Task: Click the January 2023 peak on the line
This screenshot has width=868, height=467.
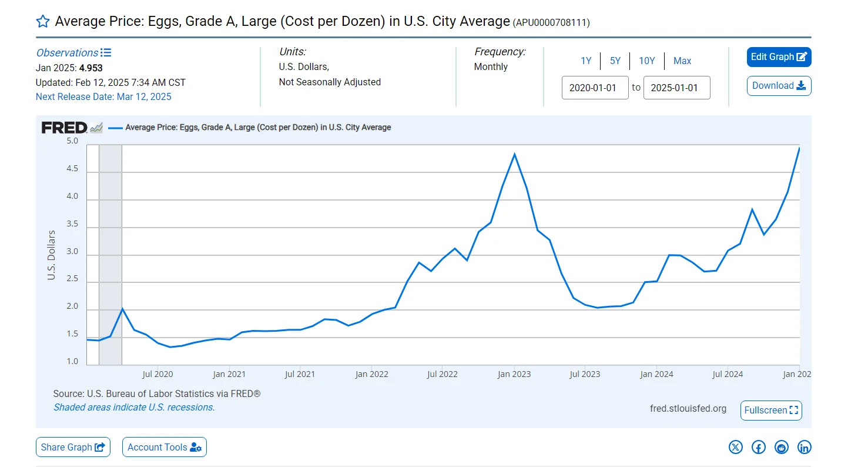Action: tap(515, 154)
